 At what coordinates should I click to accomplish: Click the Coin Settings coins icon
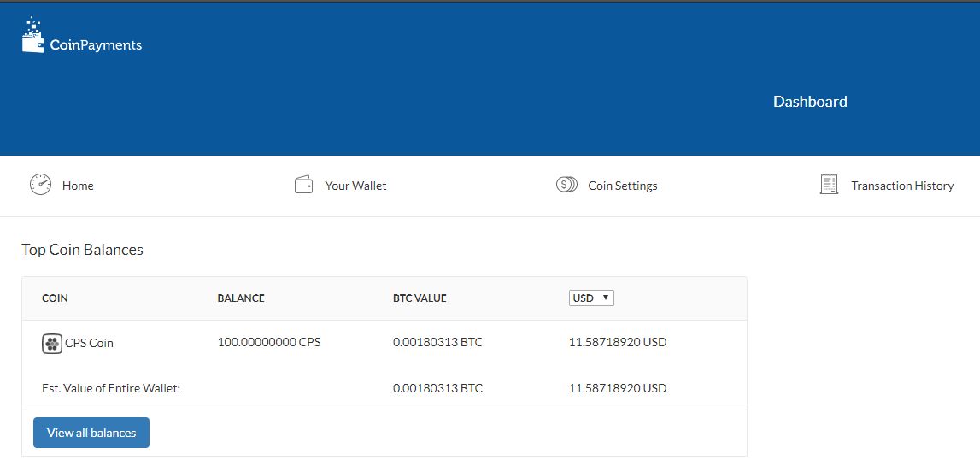[566, 185]
